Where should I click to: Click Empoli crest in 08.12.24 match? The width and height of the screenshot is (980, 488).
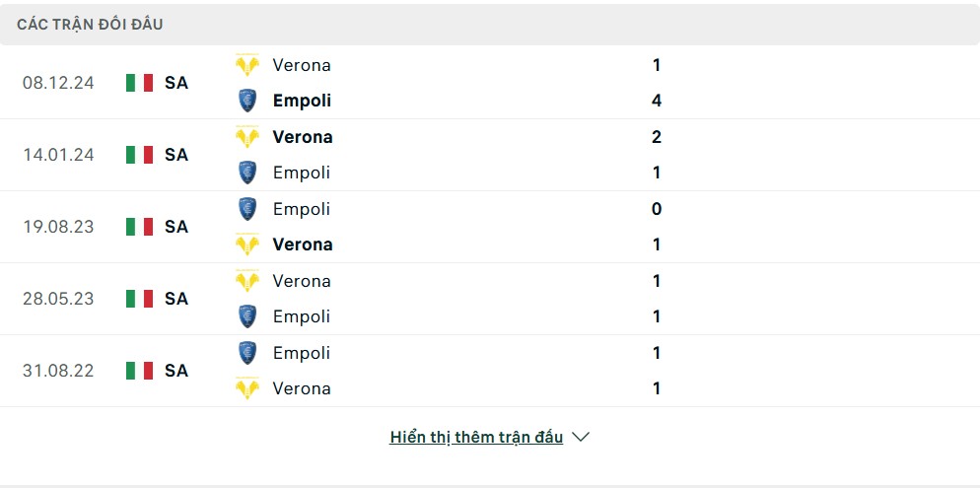pyautogui.click(x=247, y=101)
